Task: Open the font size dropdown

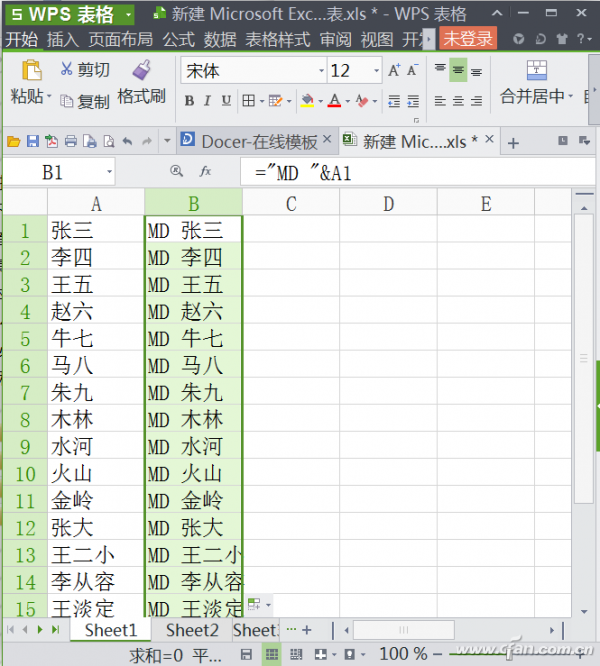Action: coord(376,71)
